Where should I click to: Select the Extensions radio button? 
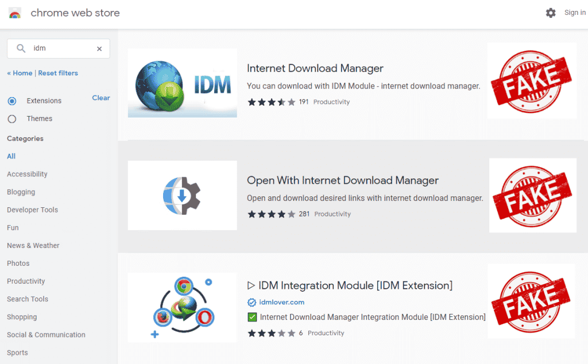[12, 101]
